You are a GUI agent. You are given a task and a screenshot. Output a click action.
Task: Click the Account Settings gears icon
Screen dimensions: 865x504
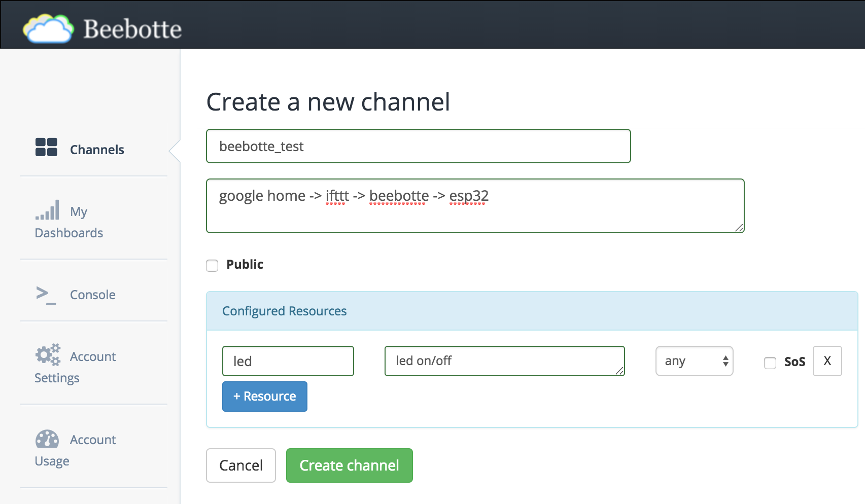[x=48, y=354]
